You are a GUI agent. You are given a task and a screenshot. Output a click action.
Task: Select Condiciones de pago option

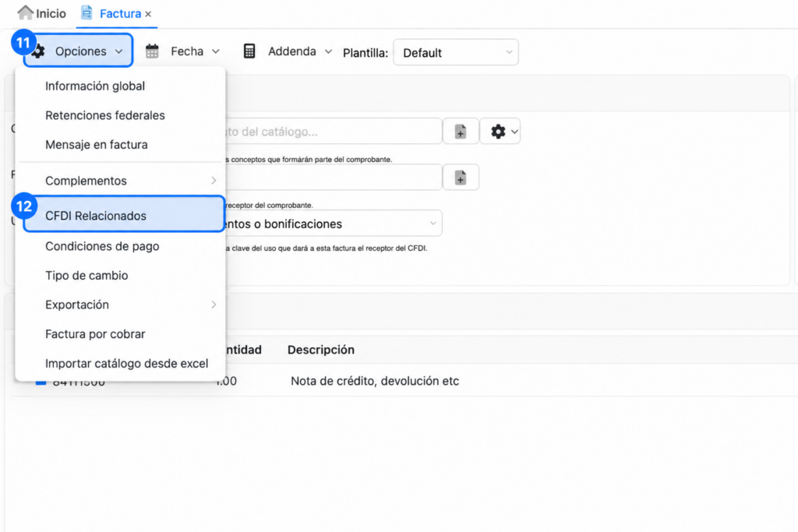point(121,246)
